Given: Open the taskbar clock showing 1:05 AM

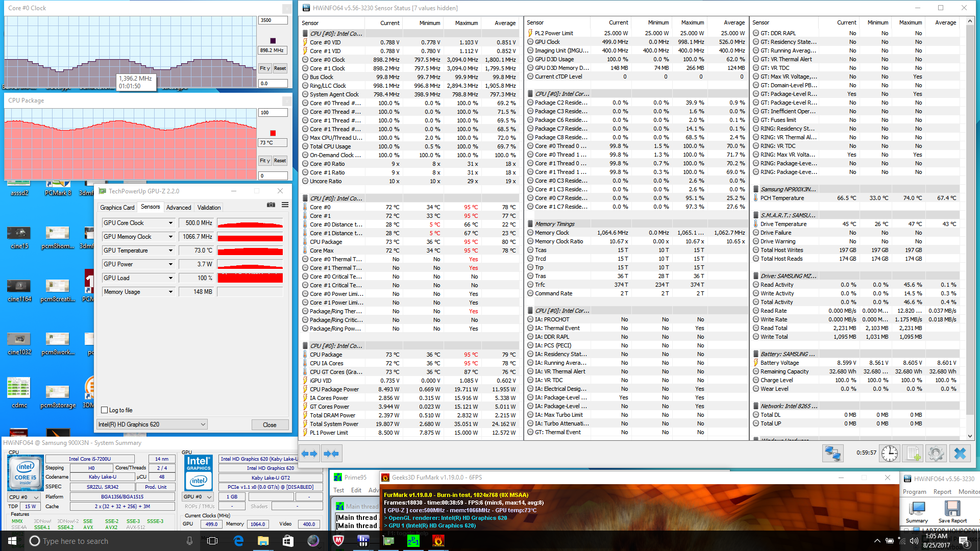Looking at the screenshot, I should click(x=936, y=541).
